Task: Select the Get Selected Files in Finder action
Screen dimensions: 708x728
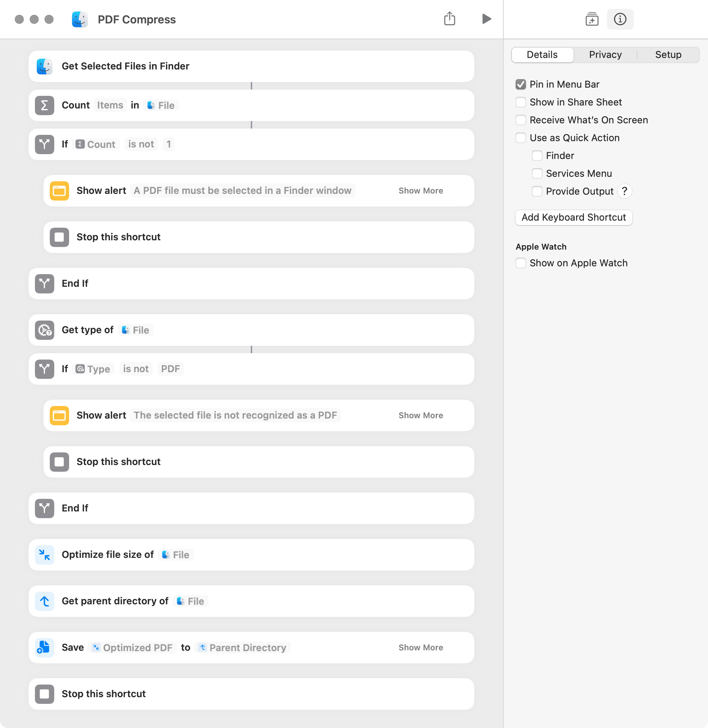Action: (251, 66)
